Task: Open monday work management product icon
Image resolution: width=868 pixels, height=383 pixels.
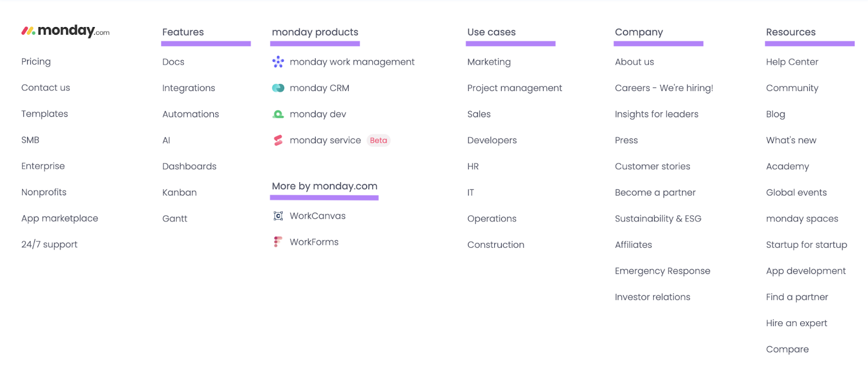Action: pos(278,62)
